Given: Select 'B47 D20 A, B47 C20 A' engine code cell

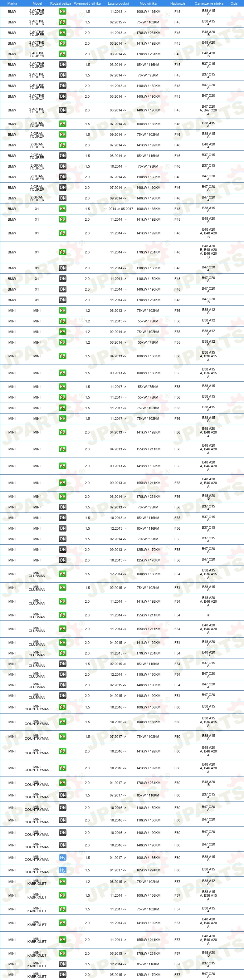Looking at the screenshot, I should click(x=208, y=110).
